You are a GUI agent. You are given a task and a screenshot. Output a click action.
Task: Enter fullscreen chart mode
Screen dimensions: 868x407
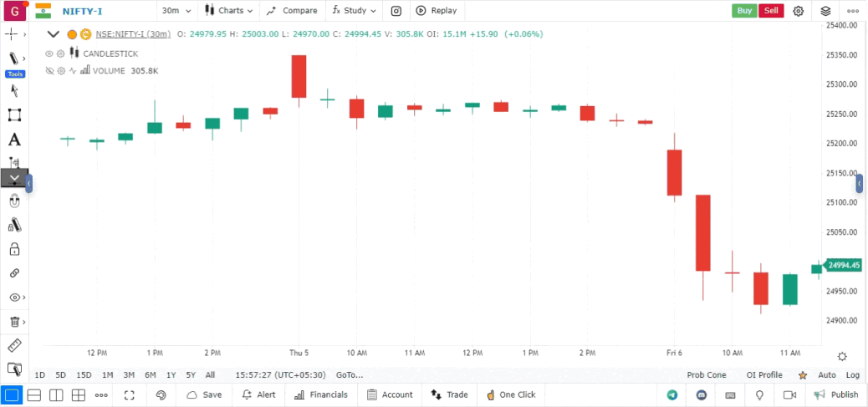tap(129, 394)
